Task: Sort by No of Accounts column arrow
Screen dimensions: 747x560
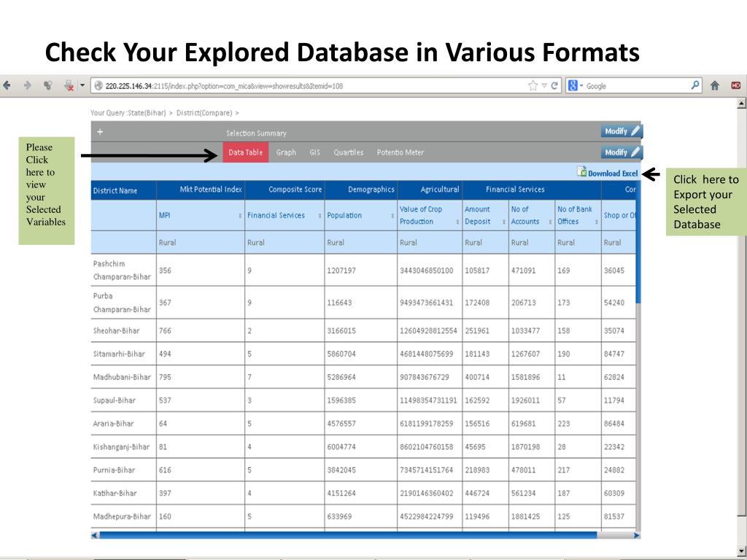Action: (549, 222)
